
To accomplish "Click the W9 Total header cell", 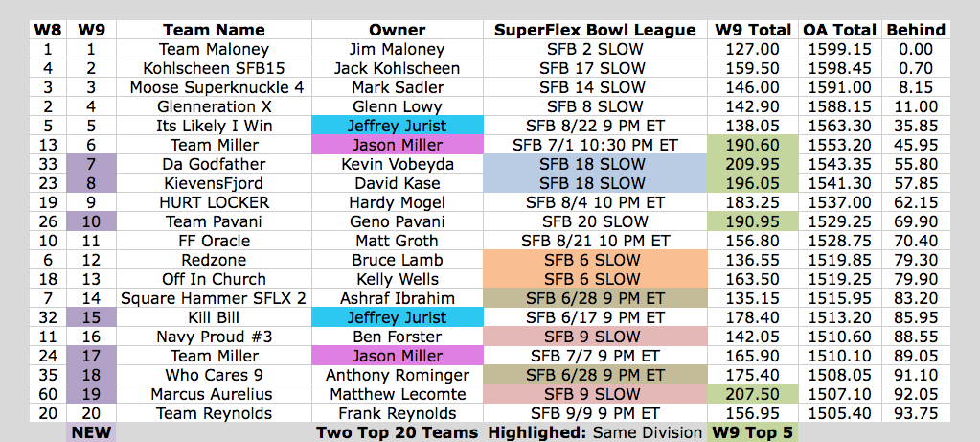I will point(753,30).
